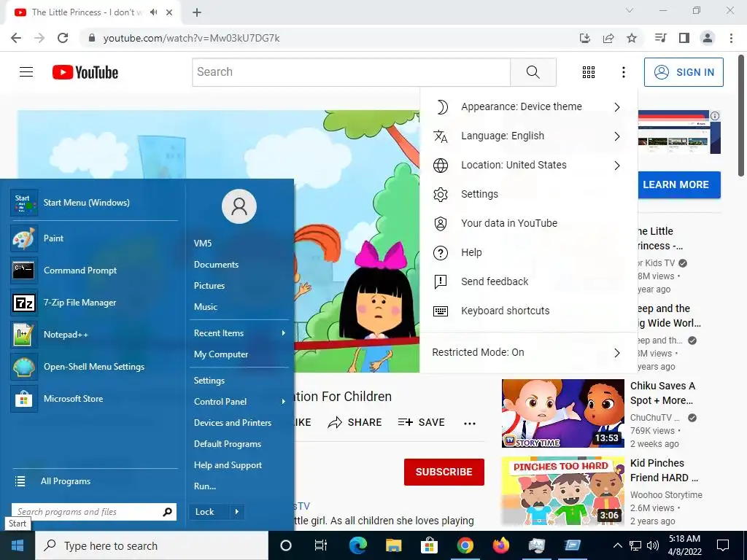Image resolution: width=747 pixels, height=560 pixels.
Task: Mute the tab via speaker icon
Action: click(x=153, y=12)
